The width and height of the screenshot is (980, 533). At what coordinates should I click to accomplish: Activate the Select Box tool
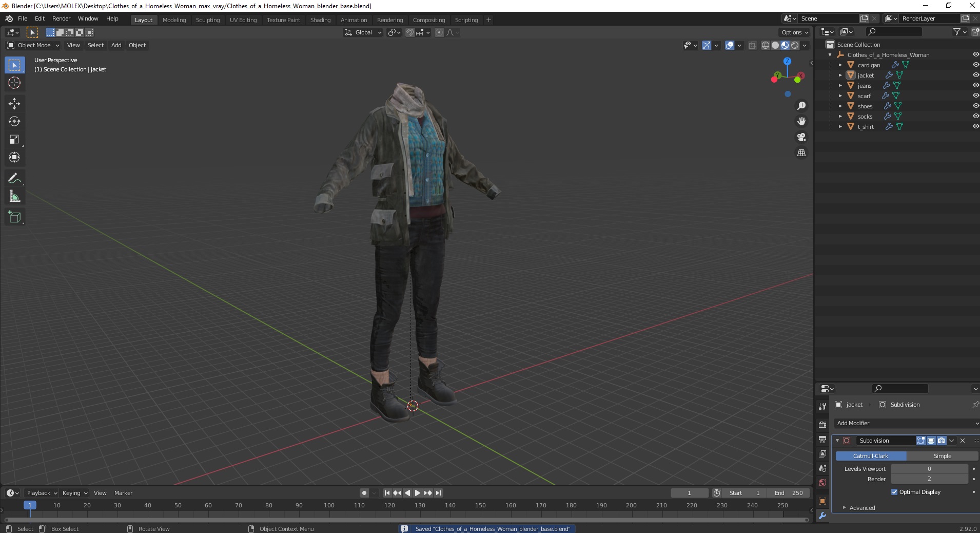[x=14, y=65]
